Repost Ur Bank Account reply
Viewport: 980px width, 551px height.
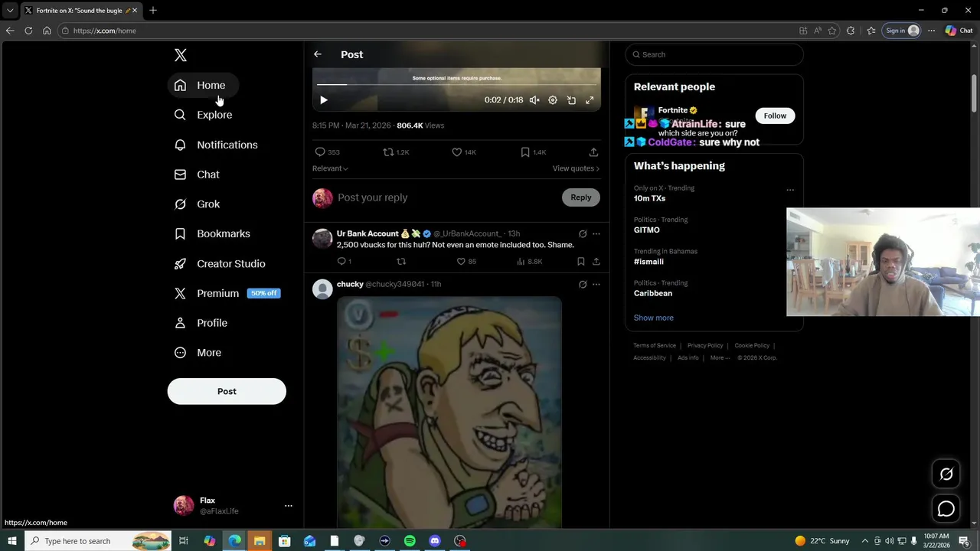tap(401, 262)
